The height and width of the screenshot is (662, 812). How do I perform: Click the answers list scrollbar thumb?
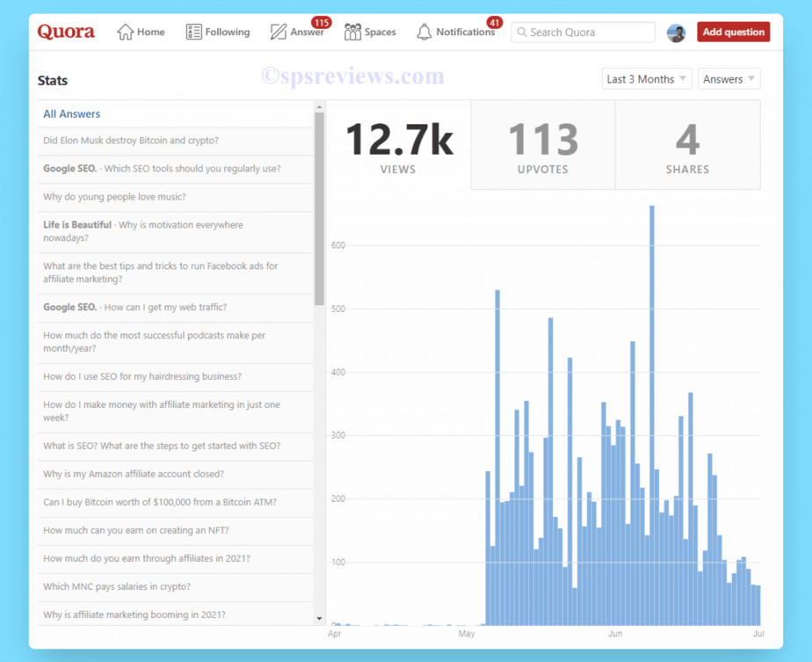[x=319, y=208]
